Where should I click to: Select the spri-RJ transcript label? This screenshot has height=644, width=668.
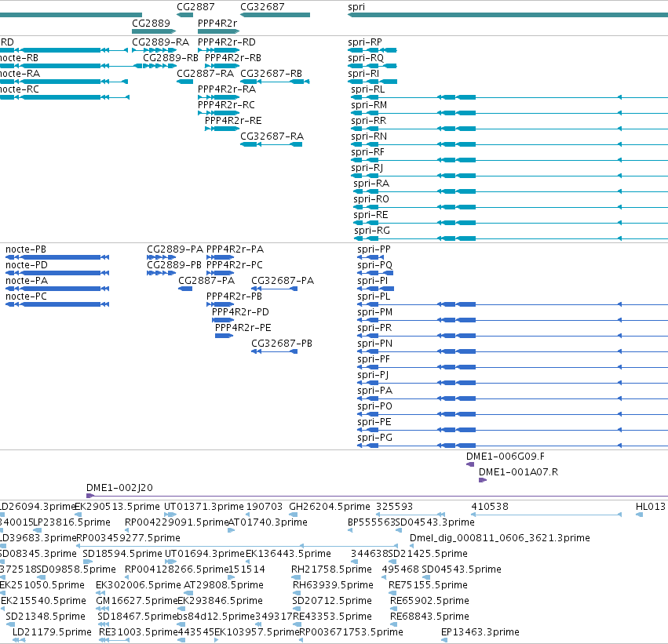367,168
